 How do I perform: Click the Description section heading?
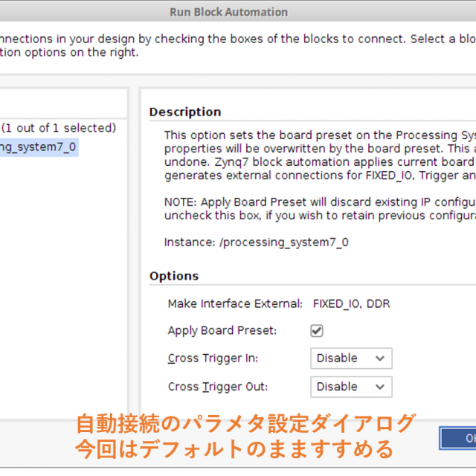tap(185, 112)
